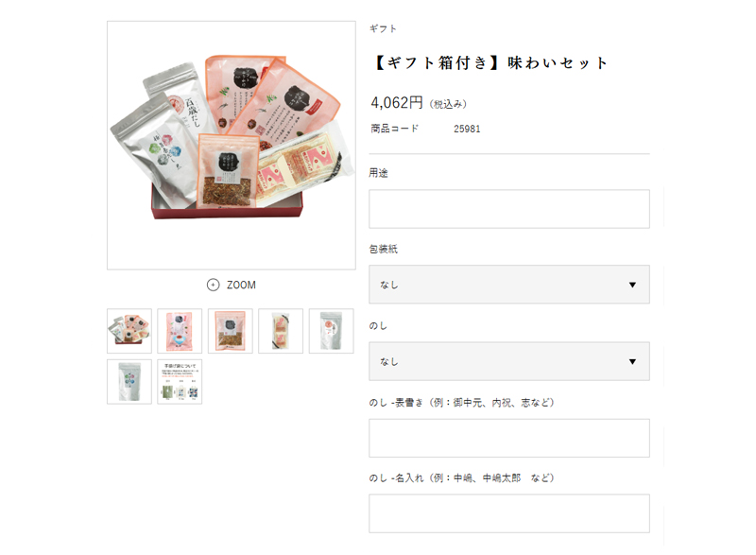Select fourth thumbnail of wrapped rice crackers
The width and height of the screenshot is (756, 555).
(281, 331)
